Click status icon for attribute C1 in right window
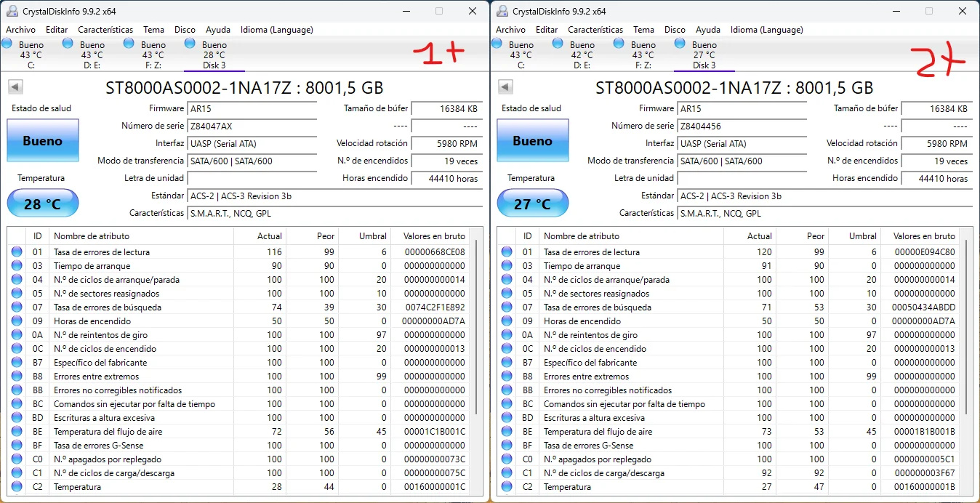 [507, 473]
